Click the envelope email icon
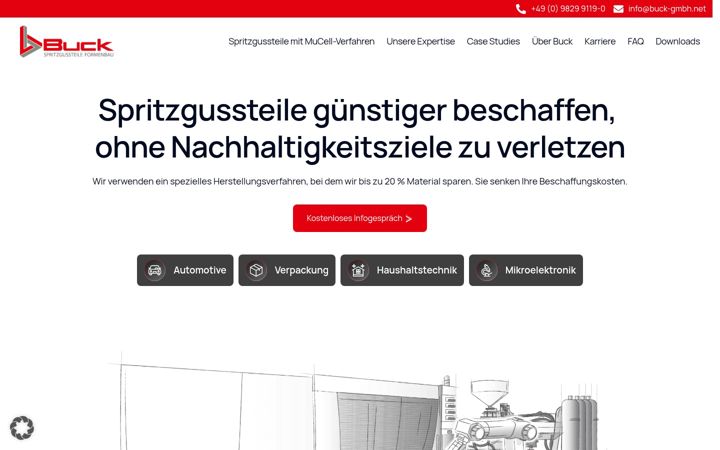The height and width of the screenshot is (450, 720). pyautogui.click(x=618, y=9)
